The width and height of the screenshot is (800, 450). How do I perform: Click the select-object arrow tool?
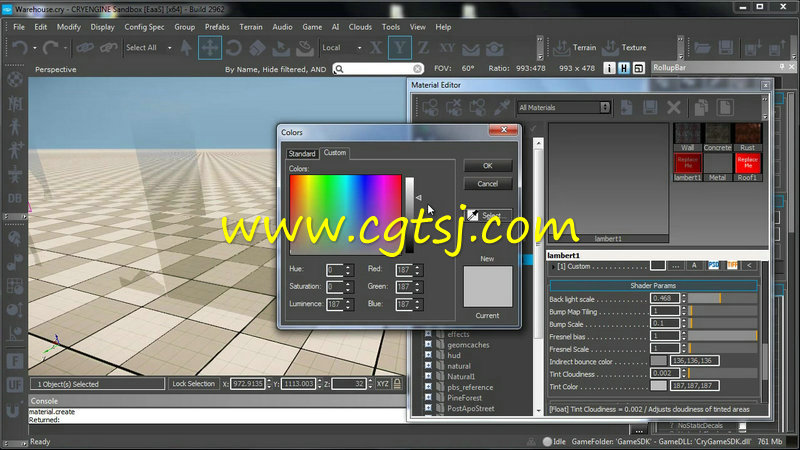click(186, 48)
